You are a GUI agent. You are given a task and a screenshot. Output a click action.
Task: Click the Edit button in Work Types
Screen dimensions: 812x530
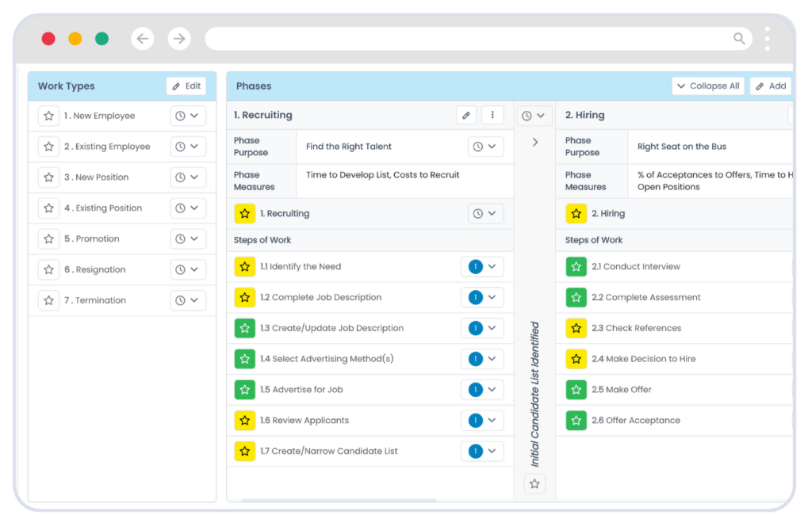186,86
